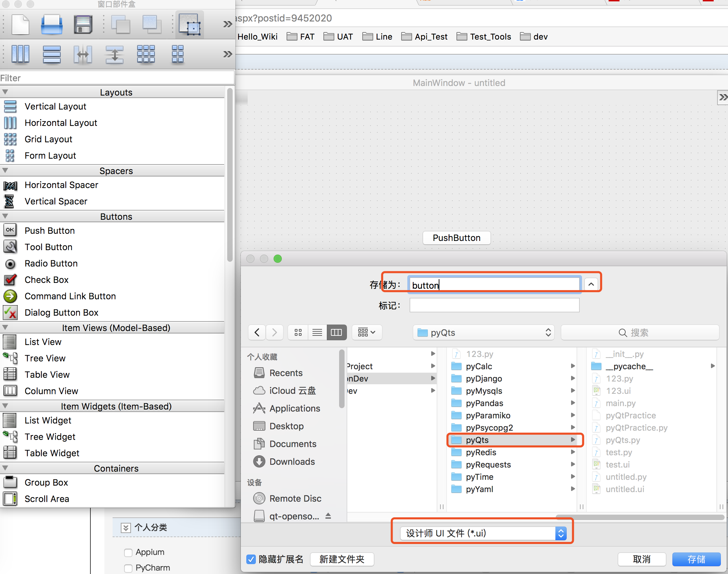The image size is (728, 574).
Task: Click the Save floppy disk toolbar icon
Action: click(83, 25)
